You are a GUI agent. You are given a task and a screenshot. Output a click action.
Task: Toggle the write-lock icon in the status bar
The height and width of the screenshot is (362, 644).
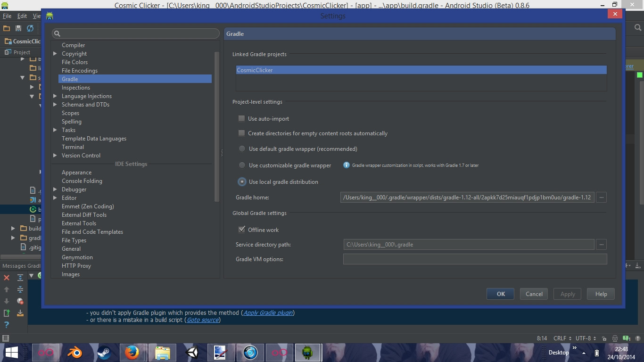(x=604, y=338)
